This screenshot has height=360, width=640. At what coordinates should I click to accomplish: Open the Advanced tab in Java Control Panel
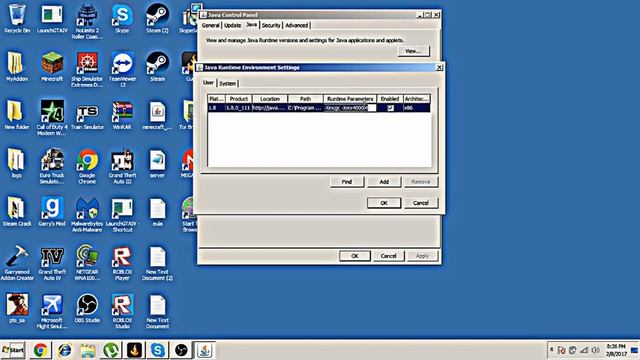[297, 25]
